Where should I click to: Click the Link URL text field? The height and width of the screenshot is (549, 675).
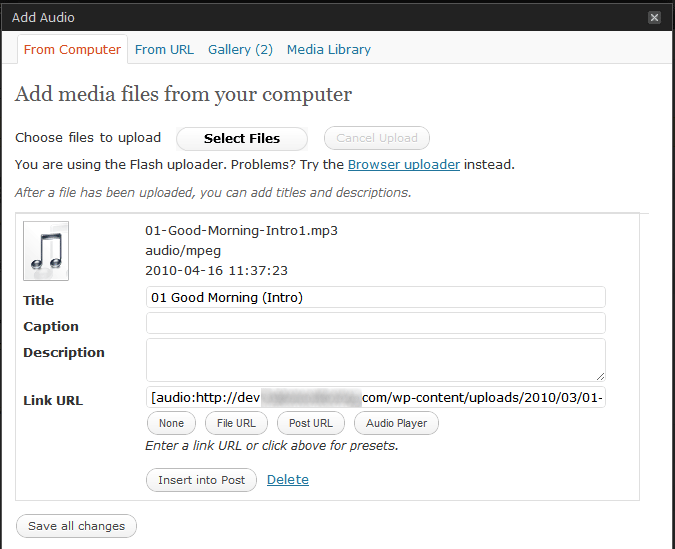pyautogui.click(x=375, y=397)
